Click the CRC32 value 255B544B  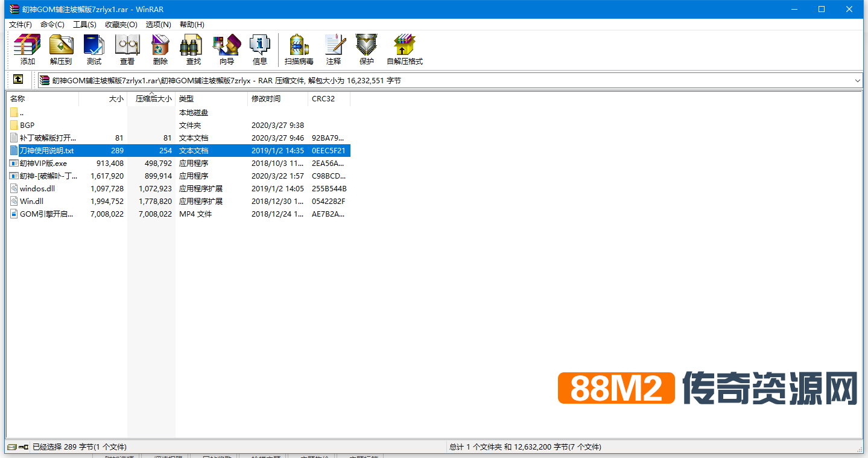pos(329,188)
